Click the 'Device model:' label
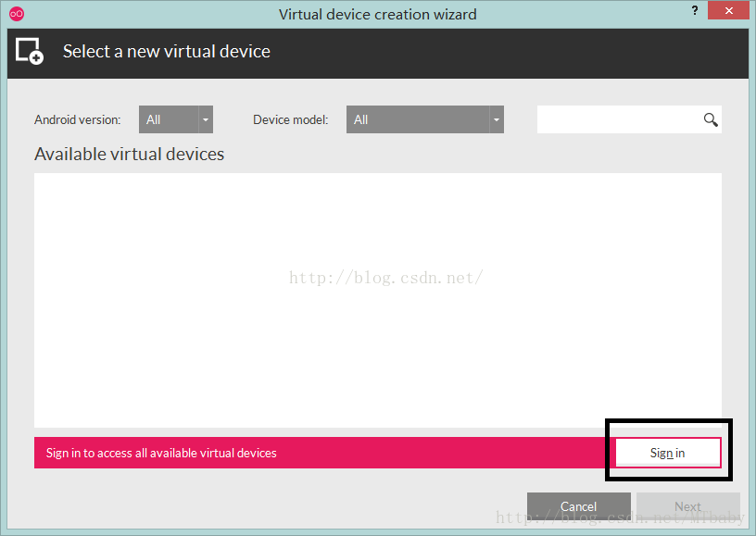 (x=291, y=119)
